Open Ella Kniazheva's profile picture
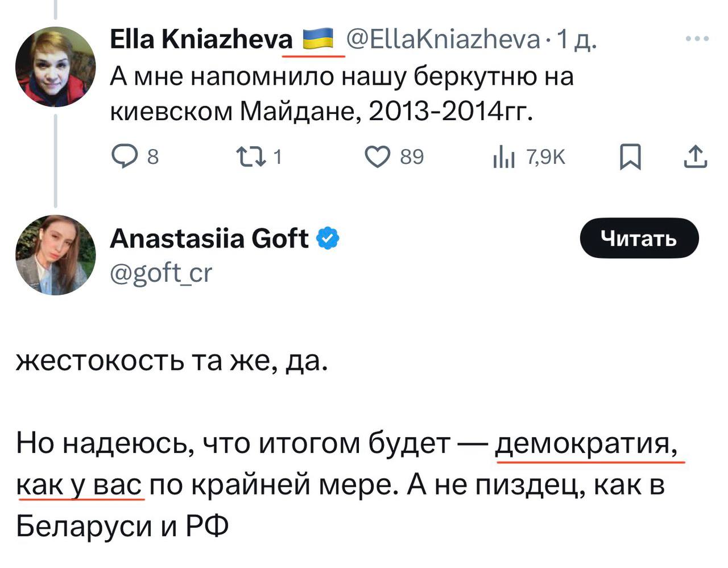The height and width of the screenshot is (568, 728). (55, 67)
